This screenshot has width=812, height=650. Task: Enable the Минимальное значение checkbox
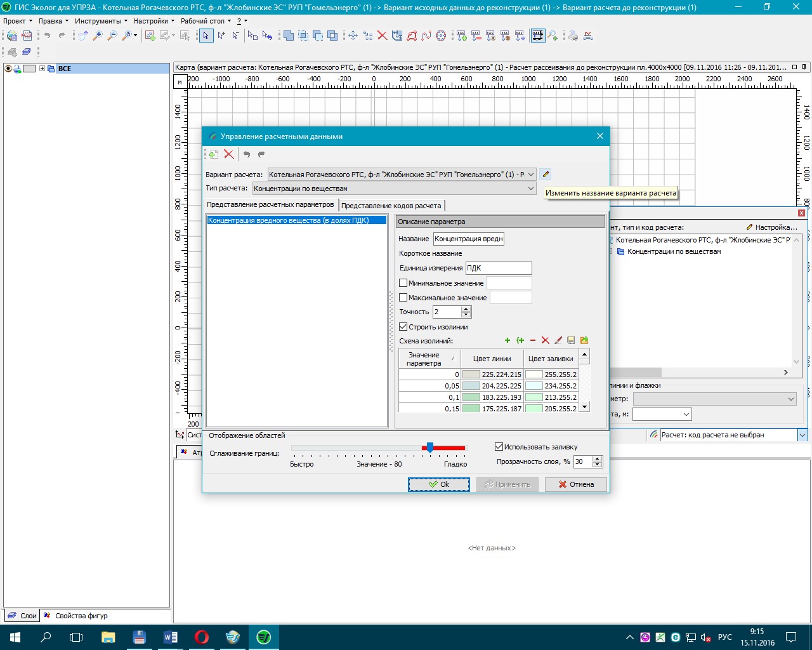coord(403,283)
